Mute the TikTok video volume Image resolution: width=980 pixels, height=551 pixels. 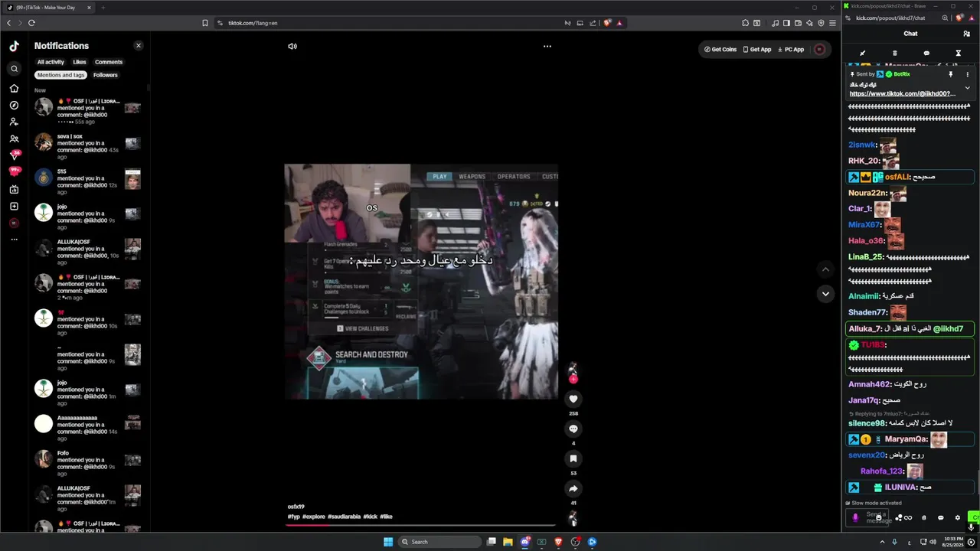click(x=292, y=46)
